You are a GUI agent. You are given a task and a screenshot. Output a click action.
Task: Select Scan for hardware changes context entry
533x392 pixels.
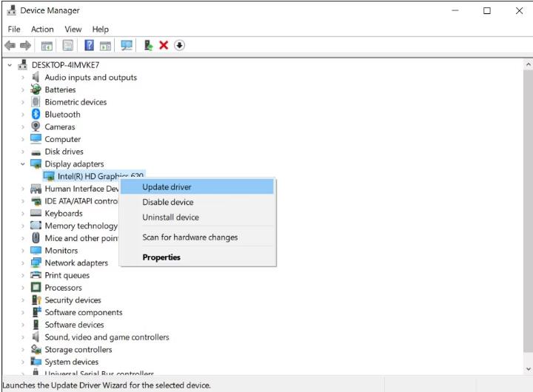coord(197,237)
